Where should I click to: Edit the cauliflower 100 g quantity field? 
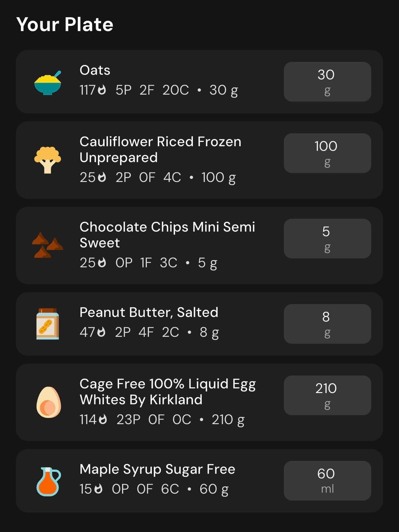coord(327,153)
